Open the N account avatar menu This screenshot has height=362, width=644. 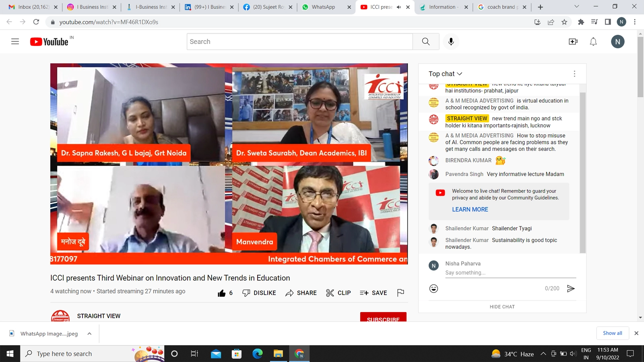pyautogui.click(x=617, y=41)
